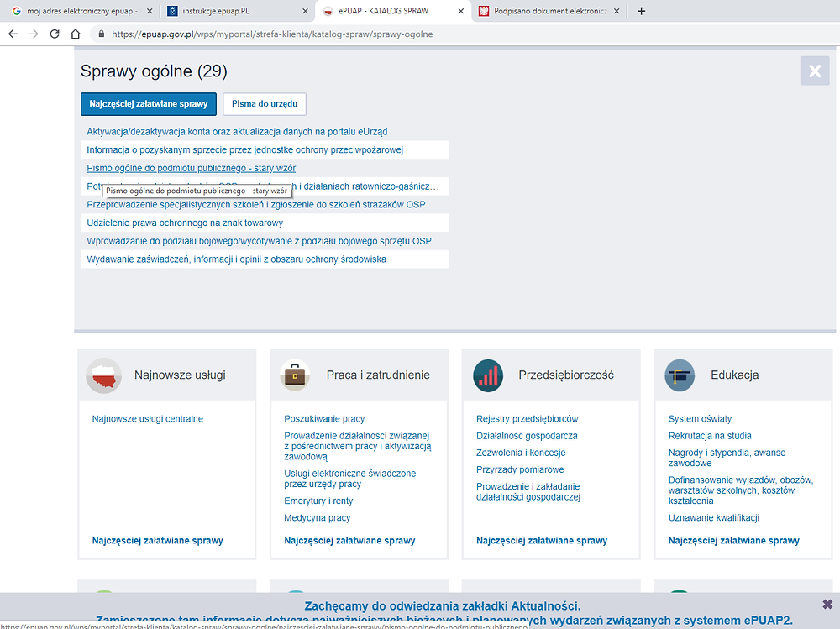Open 'Informacja o pozyskanym sprzęcie' link
Image resolution: width=840 pixels, height=629 pixels.
point(244,150)
